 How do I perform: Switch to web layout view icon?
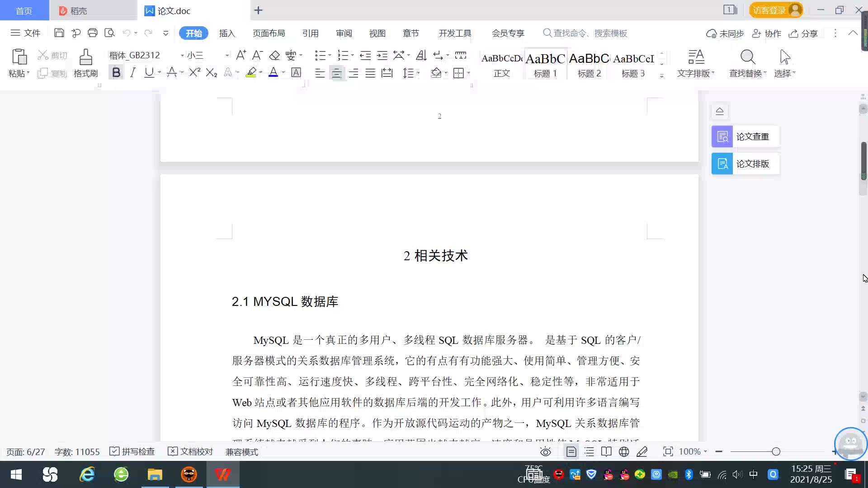click(x=624, y=451)
